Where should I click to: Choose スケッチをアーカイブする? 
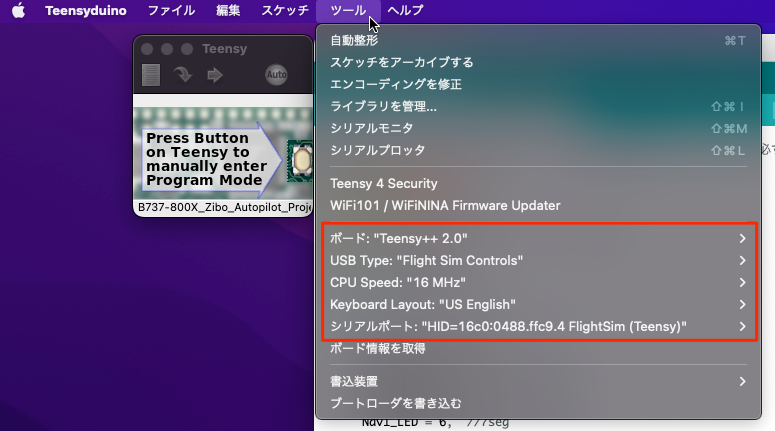(538, 62)
